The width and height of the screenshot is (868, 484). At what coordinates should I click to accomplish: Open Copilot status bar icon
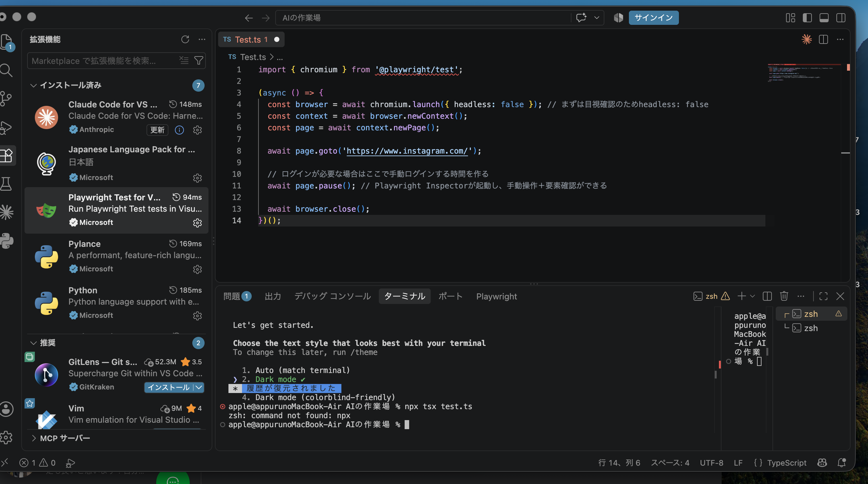822,463
